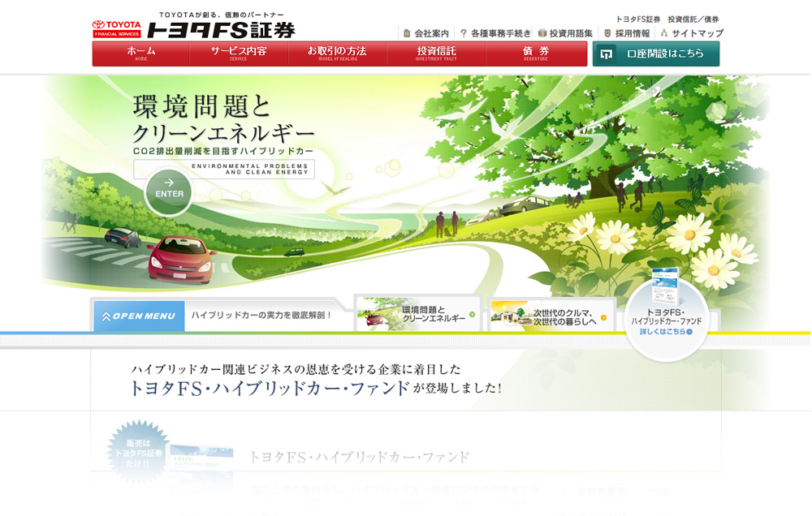Open the 次世代のクルマ、次世代の暮らしへ banner
Image resolution: width=812 pixels, height=516 pixels.
tap(551, 316)
